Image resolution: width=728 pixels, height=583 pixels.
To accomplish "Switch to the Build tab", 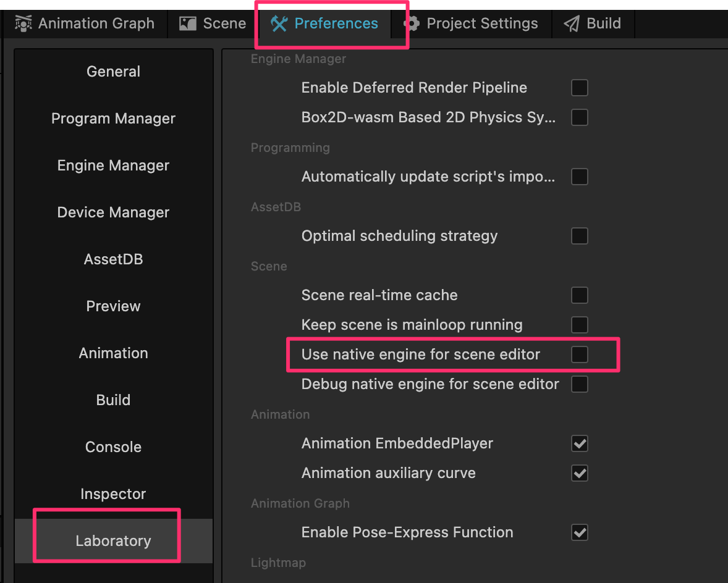I will (x=593, y=23).
